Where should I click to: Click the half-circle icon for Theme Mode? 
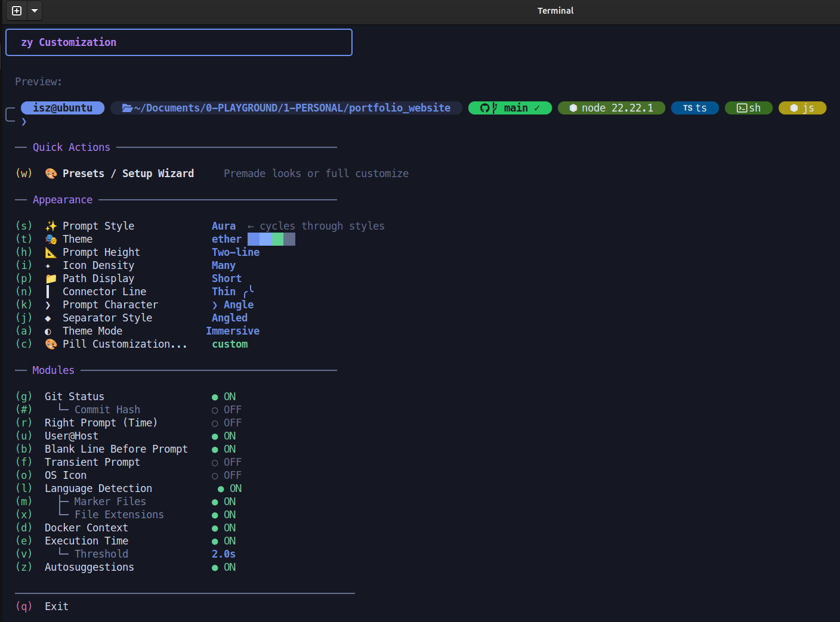(x=48, y=332)
